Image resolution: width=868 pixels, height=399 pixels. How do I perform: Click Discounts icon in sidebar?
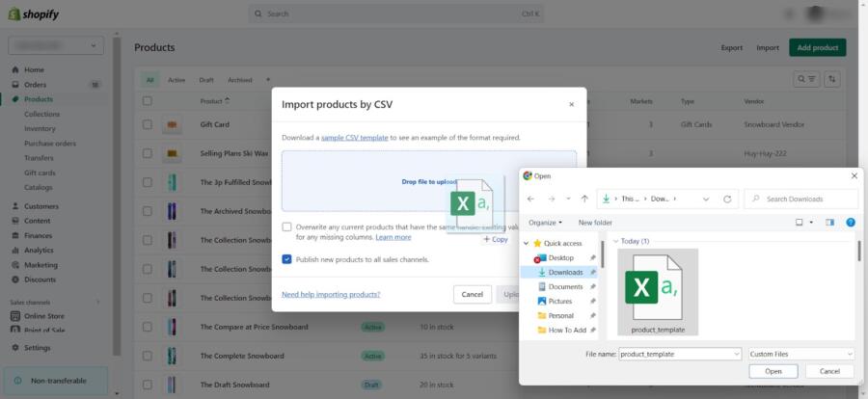coord(14,279)
